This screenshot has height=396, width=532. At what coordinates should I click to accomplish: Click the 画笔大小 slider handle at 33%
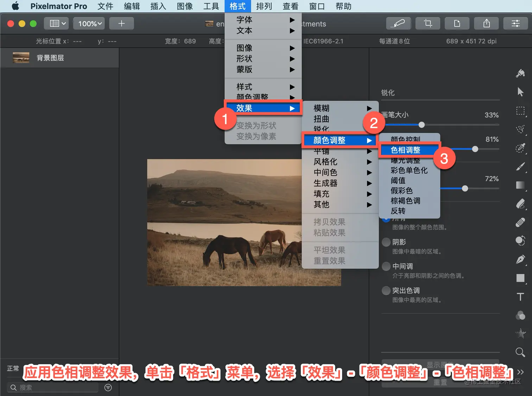[x=422, y=125]
